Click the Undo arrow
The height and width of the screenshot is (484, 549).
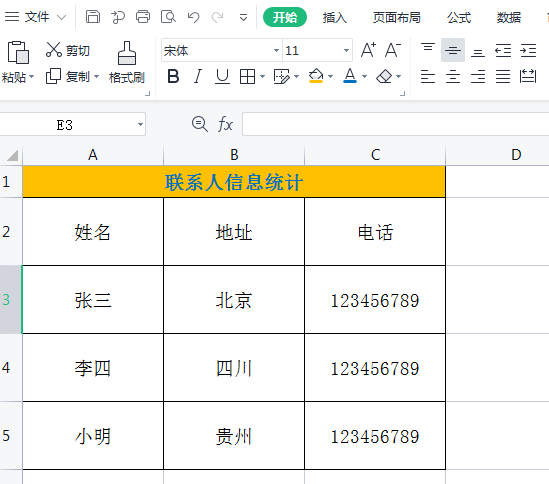[x=193, y=17]
